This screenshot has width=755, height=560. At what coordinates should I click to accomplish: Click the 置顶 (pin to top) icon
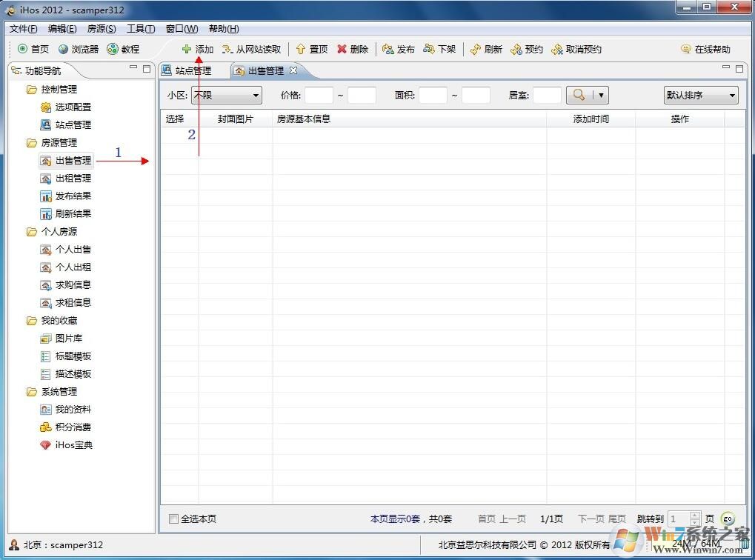point(311,49)
